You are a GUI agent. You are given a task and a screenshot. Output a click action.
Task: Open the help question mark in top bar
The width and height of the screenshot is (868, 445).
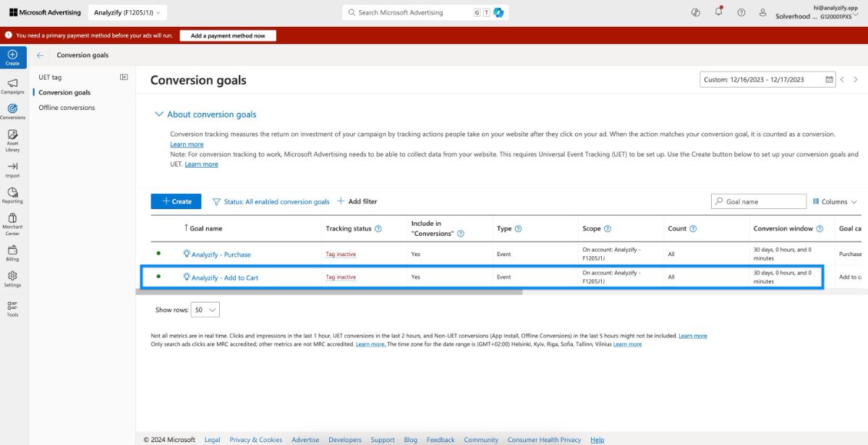[x=741, y=12]
